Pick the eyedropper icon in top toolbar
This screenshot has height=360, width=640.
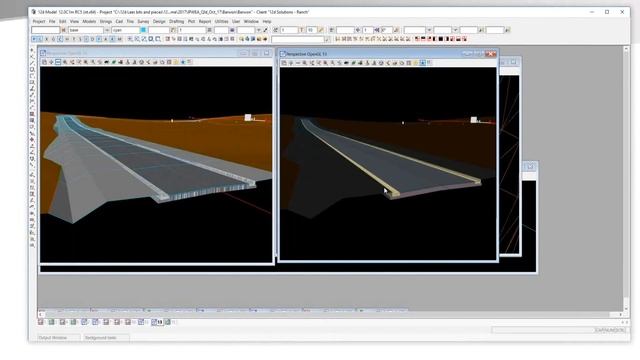tap(265, 30)
